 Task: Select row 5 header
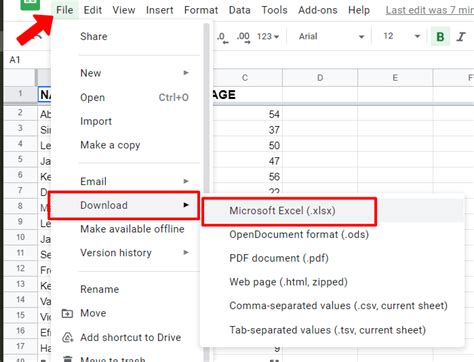click(20, 159)
